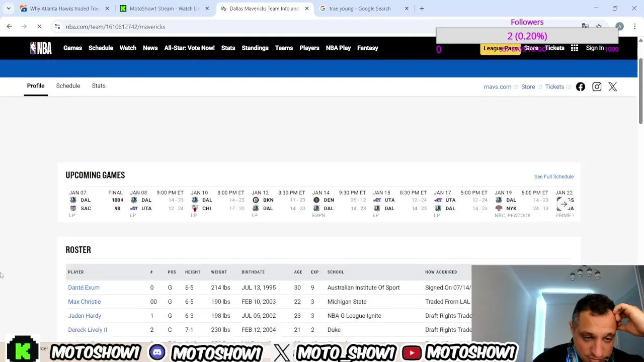Screen dimensions: 644x362
Task: Open Max Christie player page
Action: (x=85, y=302)
